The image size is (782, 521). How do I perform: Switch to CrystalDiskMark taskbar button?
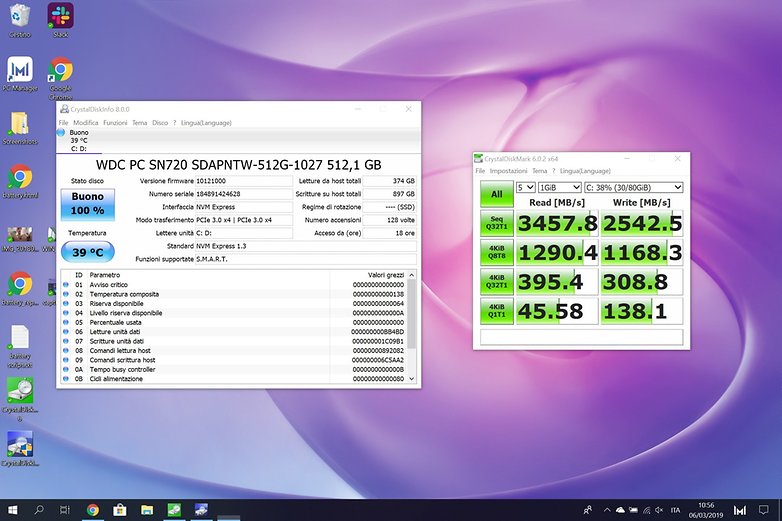pyautogui.click(x=174, y=510)
